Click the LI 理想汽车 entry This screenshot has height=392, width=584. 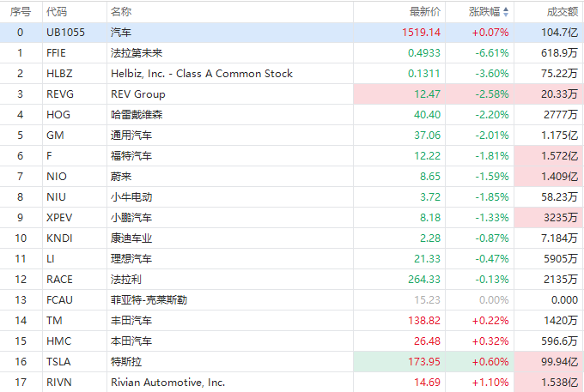click(131, 258)
